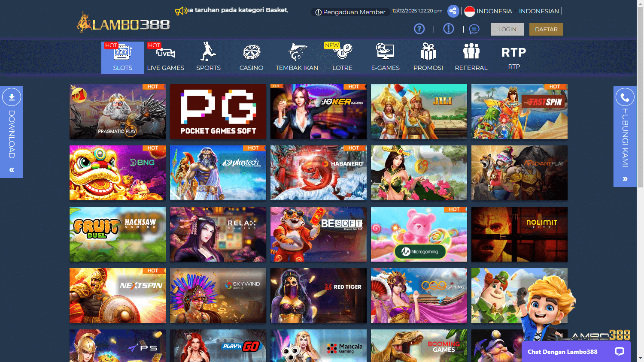This screenshot has height=362, width=644.
Task: Collapse the Download side panel arrows
Action: 12,170
